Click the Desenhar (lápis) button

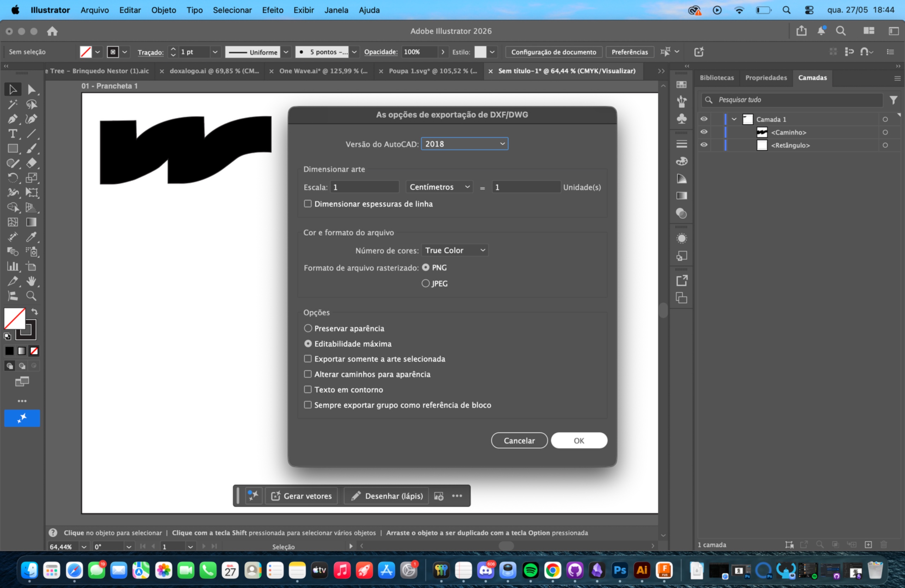tap(387, 496)
